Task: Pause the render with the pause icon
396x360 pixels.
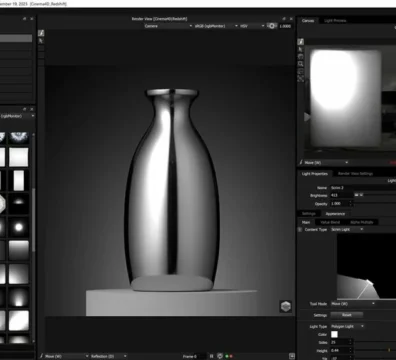Action: (211, 356)
